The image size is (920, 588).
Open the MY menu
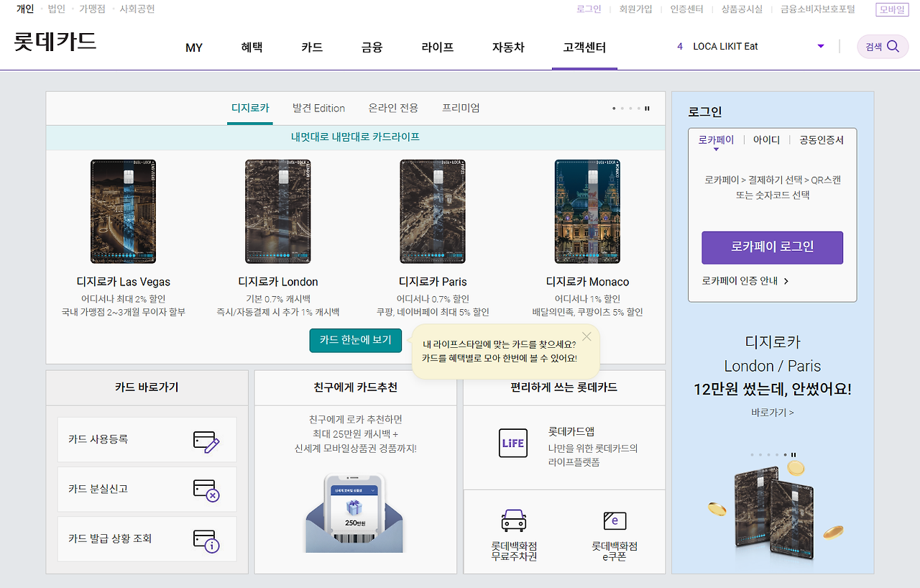tap(194, 47)
